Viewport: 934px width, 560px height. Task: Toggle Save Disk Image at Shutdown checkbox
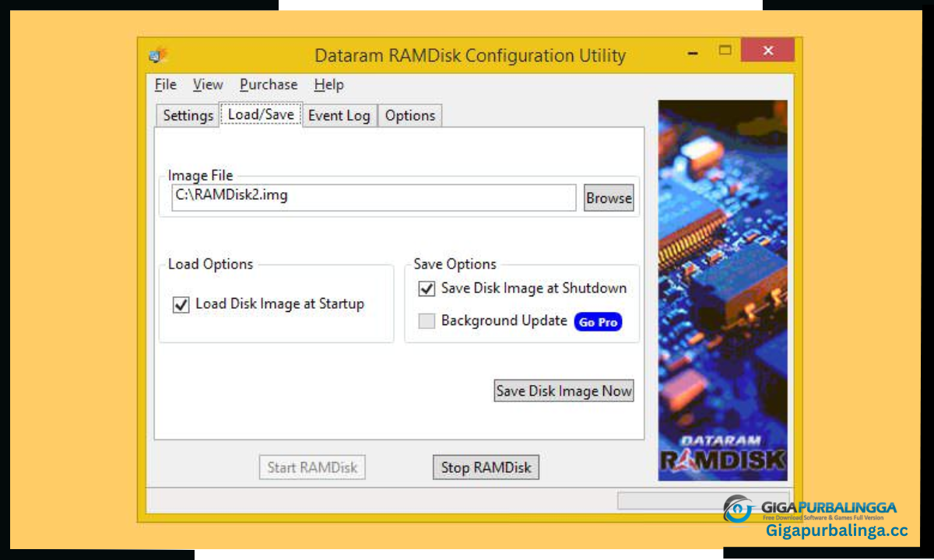pyautogui.click(x=427, y=289)
